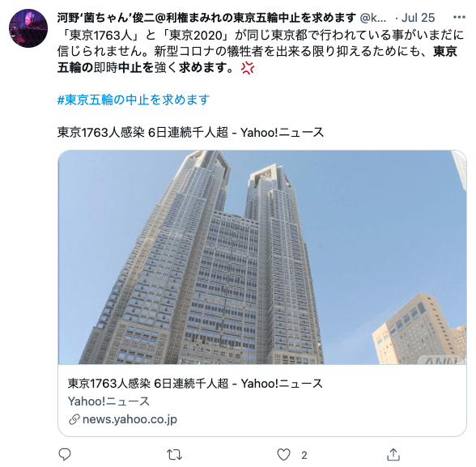Click the chain link icon beside news.yahoo.co.jp

point(74,420)
